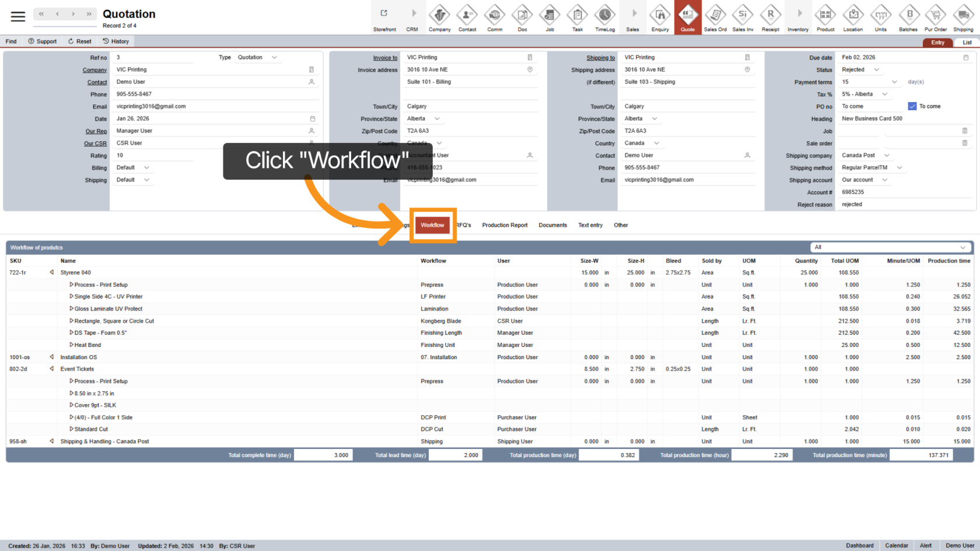The height and width of the screenshot is (551, 980).
Task: Expand the Heat Bend workflow row
Action: (x=71, y=345)
